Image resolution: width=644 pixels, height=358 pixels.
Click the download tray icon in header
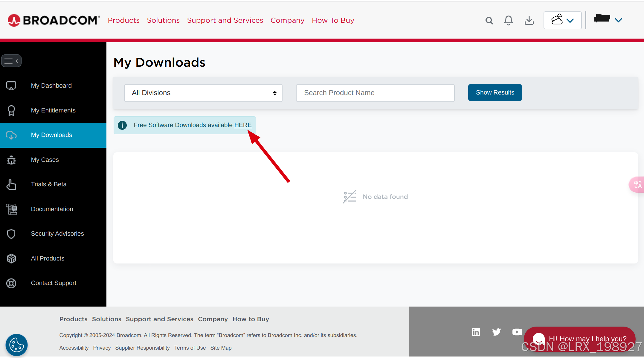point(529,20)
